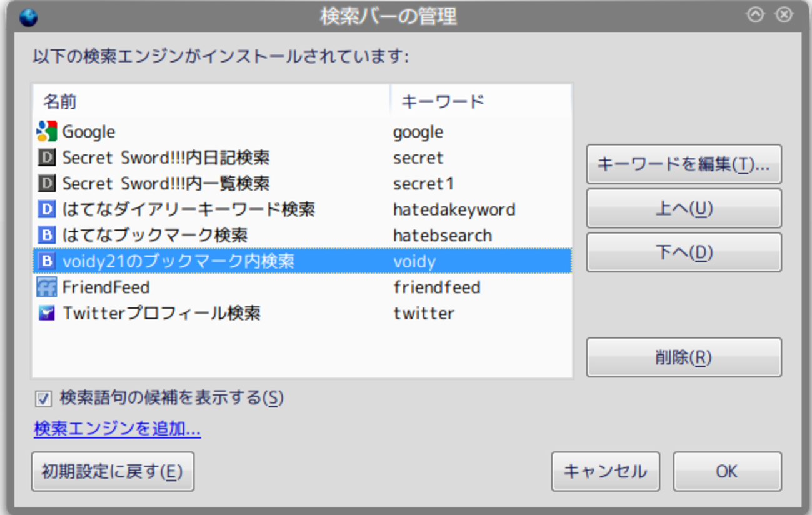
Task: Click the はてなブックマーク検索 icon
Action: tap(47, 235)
